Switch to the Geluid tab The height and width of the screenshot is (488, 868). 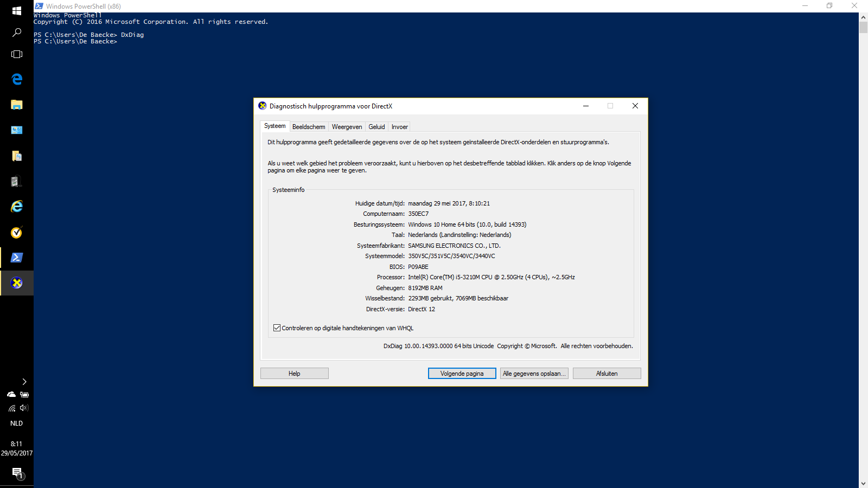click(x=376, y=127)
